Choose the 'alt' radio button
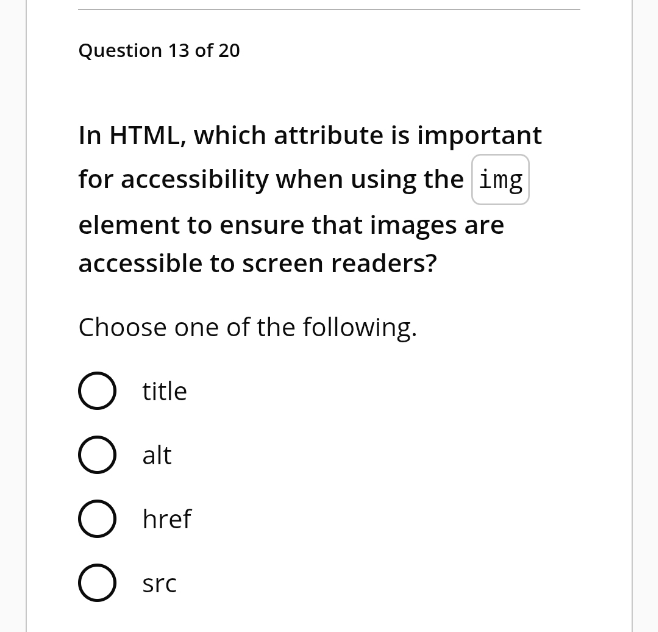Screen dimensions: 658x632 [x=97, y=455]
